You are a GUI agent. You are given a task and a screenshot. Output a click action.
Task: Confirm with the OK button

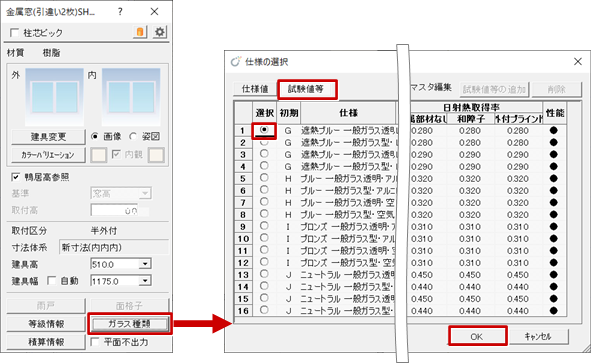coord(477,336)
